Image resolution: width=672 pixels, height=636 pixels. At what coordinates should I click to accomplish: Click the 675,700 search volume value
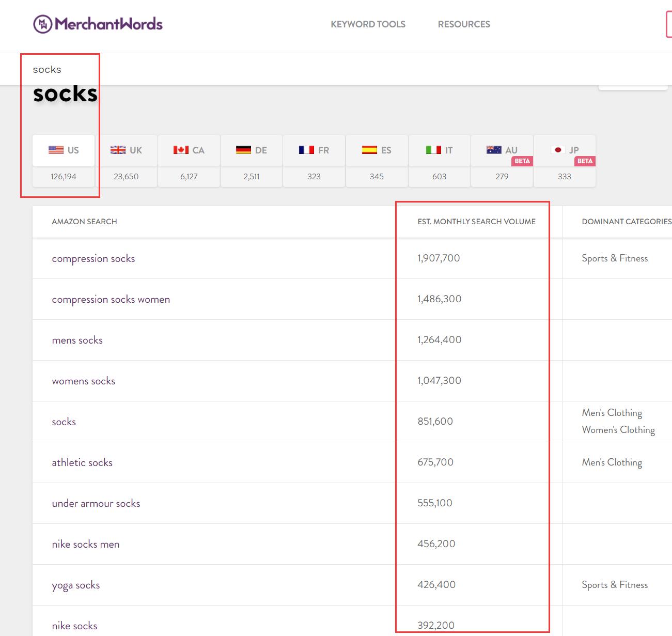[x=435, y=462]
